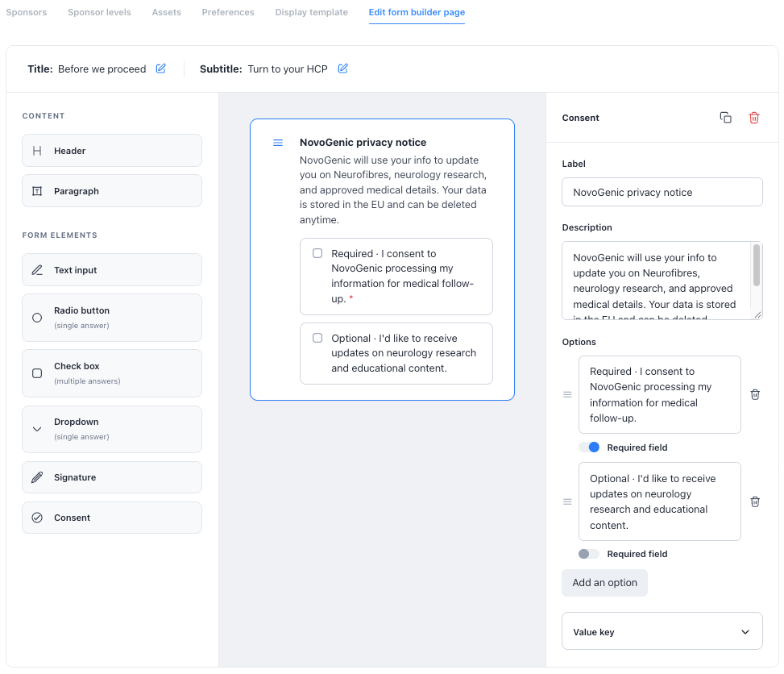Image resolution: width=784 pixels, height=674 pixels.
Task: Add a Header content block
Action: pos(112,151)
